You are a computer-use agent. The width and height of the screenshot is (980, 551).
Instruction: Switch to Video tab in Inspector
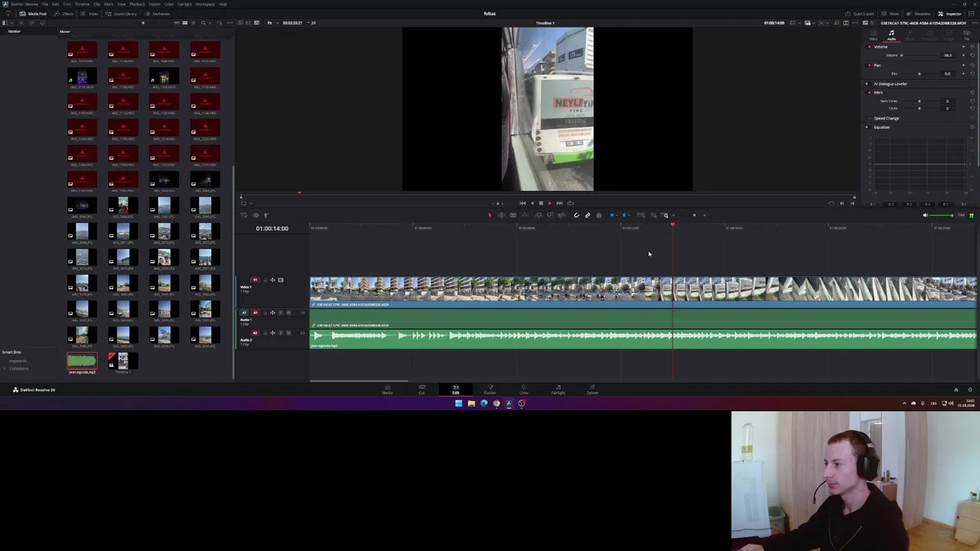[x=873, y=34]
